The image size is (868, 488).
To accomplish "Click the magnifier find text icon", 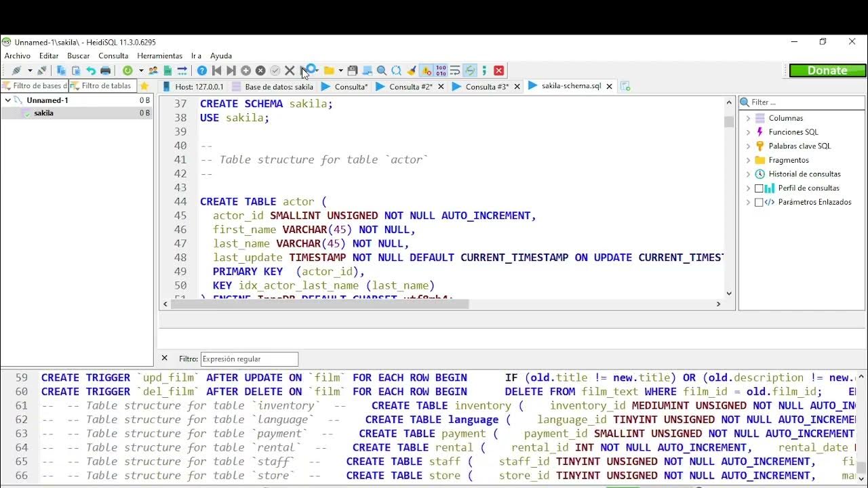I will (x=382, y=70).
